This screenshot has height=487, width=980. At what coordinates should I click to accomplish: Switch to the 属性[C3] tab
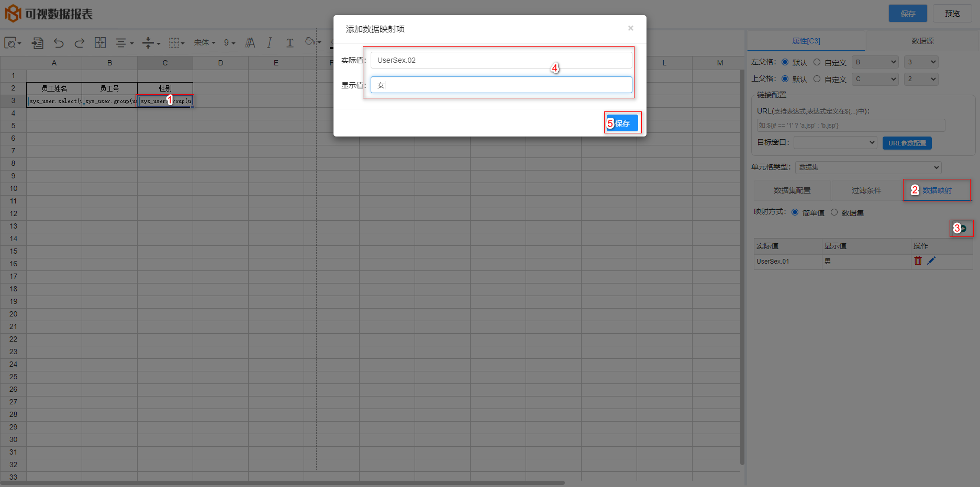point(806,41)
